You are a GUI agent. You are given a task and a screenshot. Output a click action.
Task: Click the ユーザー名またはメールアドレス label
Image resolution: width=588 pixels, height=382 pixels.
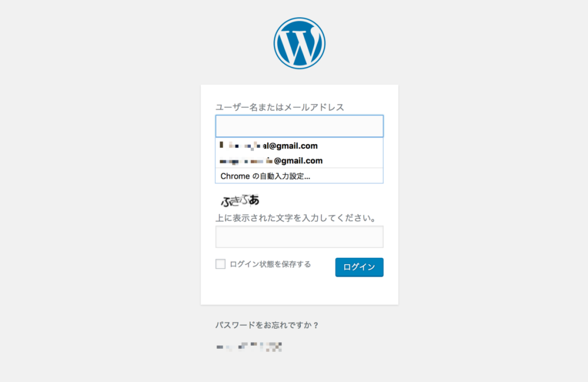click(x=280, y=107)
